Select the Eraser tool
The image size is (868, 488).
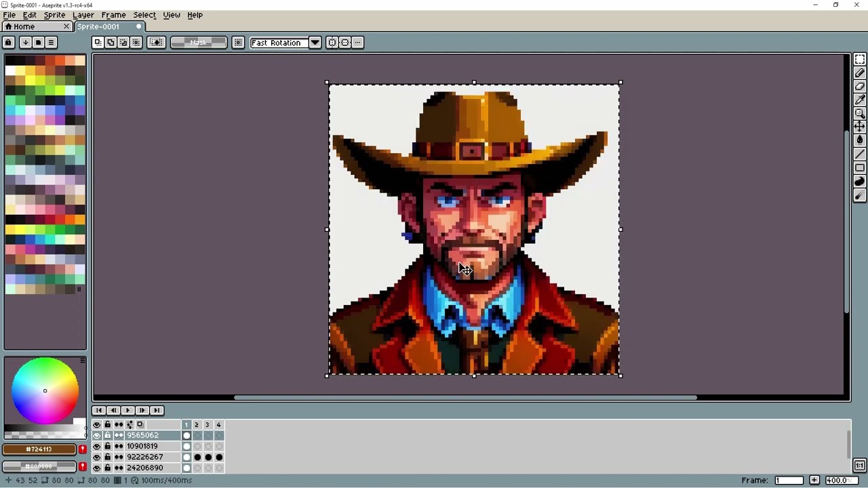(860, 87)
